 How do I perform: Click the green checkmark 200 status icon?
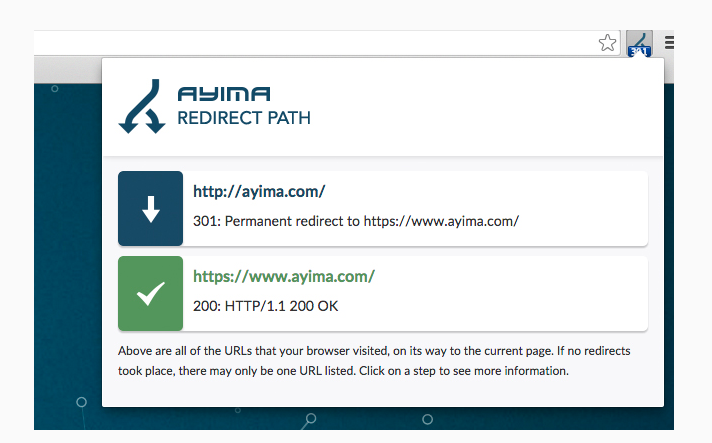click(150, 293)
